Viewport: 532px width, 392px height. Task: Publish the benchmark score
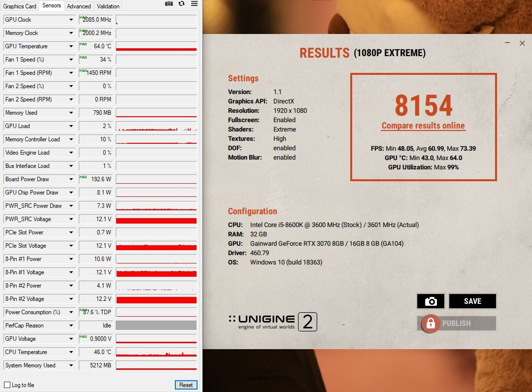point(457,323)
